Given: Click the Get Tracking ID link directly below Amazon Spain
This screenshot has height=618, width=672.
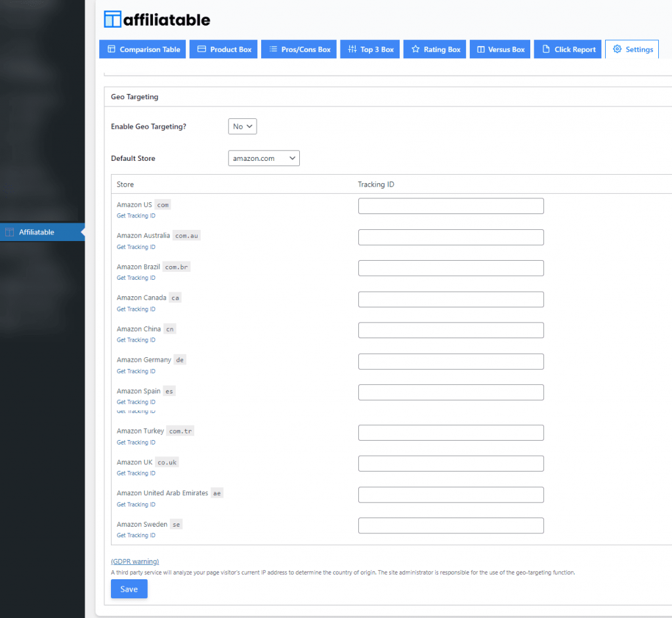Looking at the screenshot, I should 136,403.
